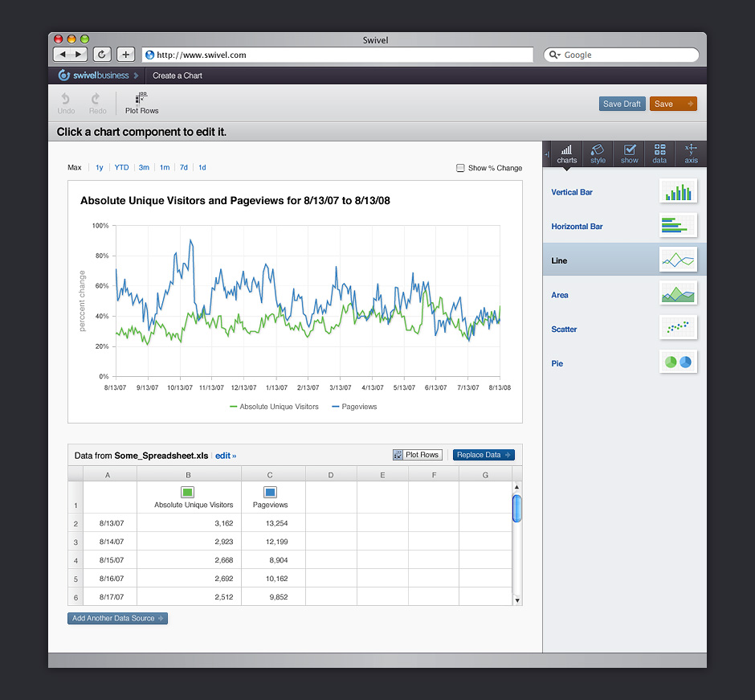Click the edit link beside Some_Spreadsheet.xls
Screen dimensions: 755x700
(x=226, y=456)
